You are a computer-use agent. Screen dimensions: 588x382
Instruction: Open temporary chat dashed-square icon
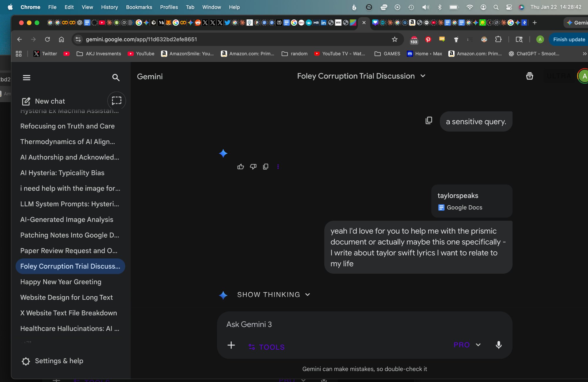pyautogui.click(x=116, y=101)
